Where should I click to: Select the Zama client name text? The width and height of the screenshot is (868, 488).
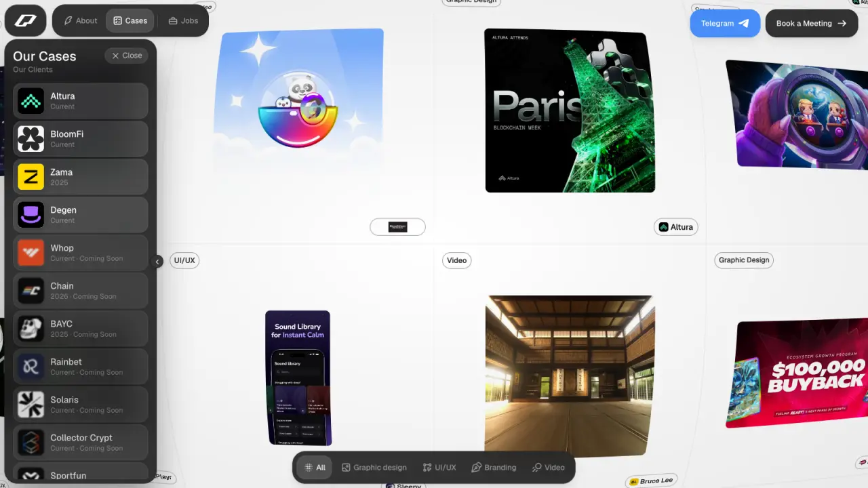coord(61,172)
